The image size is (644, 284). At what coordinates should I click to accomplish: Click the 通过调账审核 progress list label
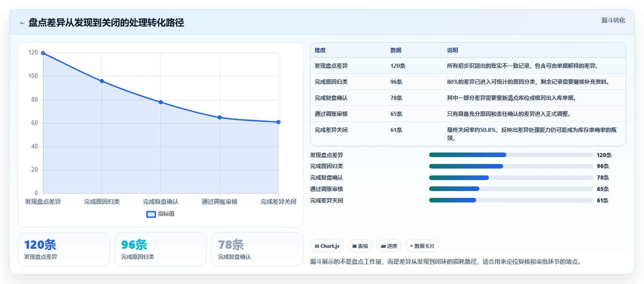pyautogui.click(x=327, y=189)
